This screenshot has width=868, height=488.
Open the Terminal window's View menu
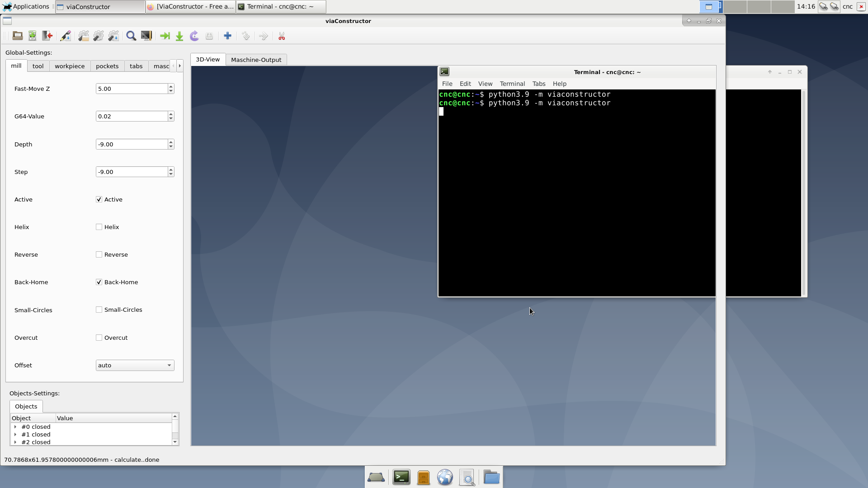[485, 84]
